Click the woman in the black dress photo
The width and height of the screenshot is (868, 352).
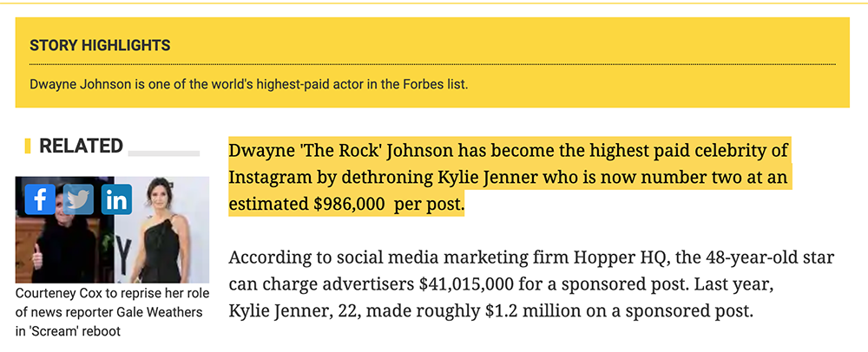[161, 230]
